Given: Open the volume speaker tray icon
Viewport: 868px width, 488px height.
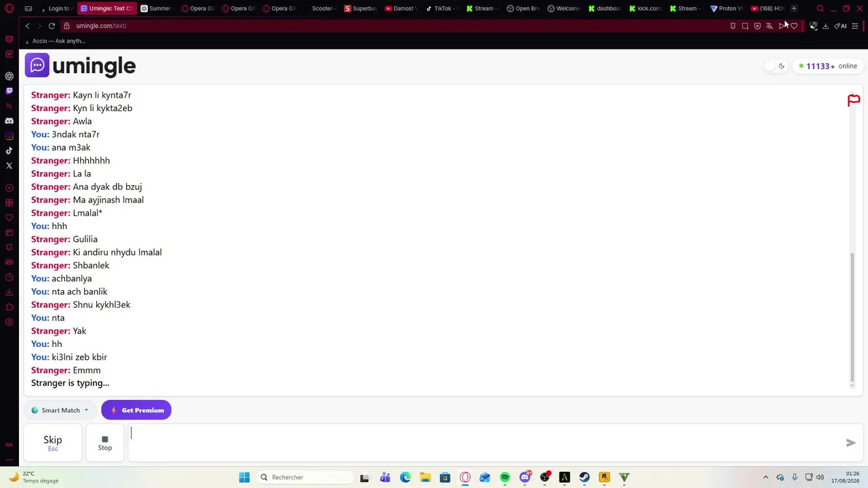Looking at the screenshot, I should pyautogui.click(x=820, y=477).
